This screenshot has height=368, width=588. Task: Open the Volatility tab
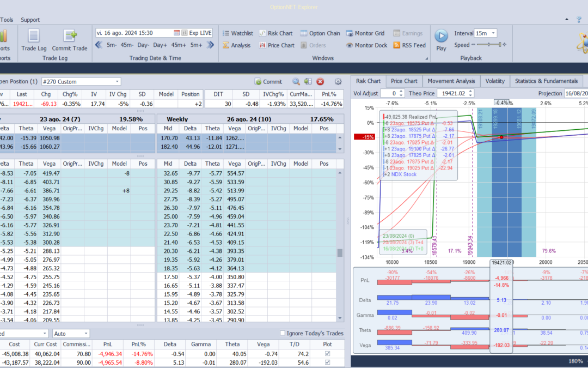(495, 81)
